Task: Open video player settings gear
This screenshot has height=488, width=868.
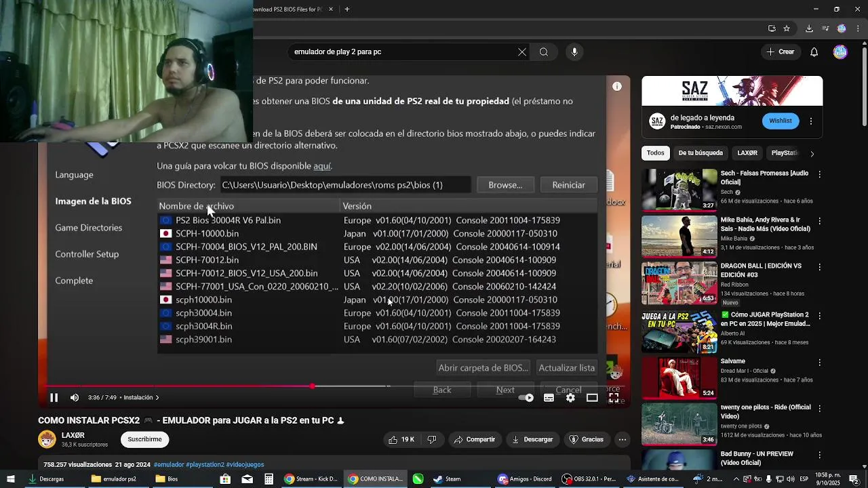Action: click(x=570, y=398)
